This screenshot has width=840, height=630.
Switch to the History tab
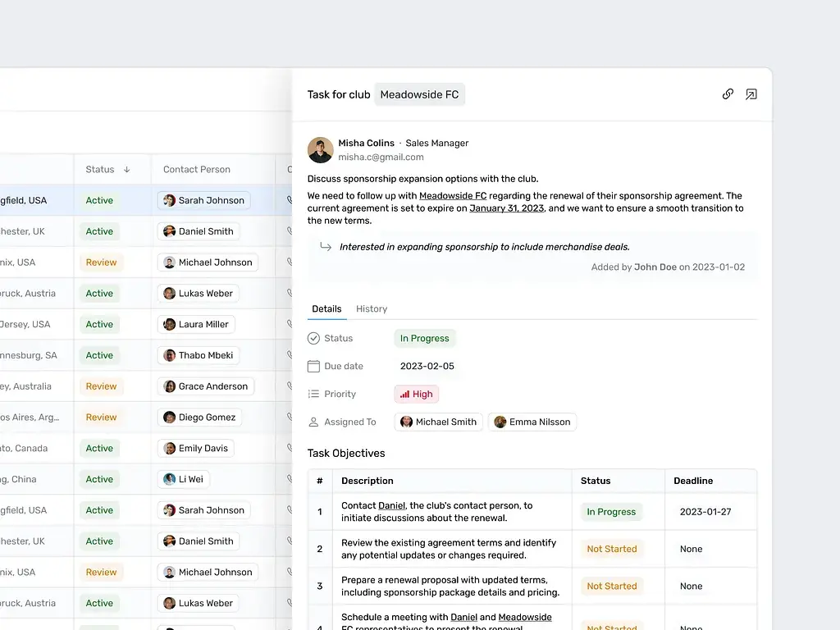[x=372, y=309]
